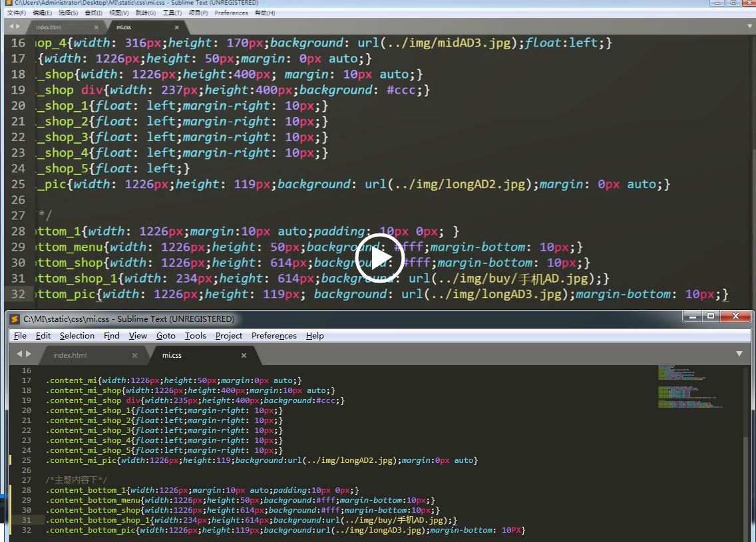Click the video play button overlay

(x=378, y=257)
